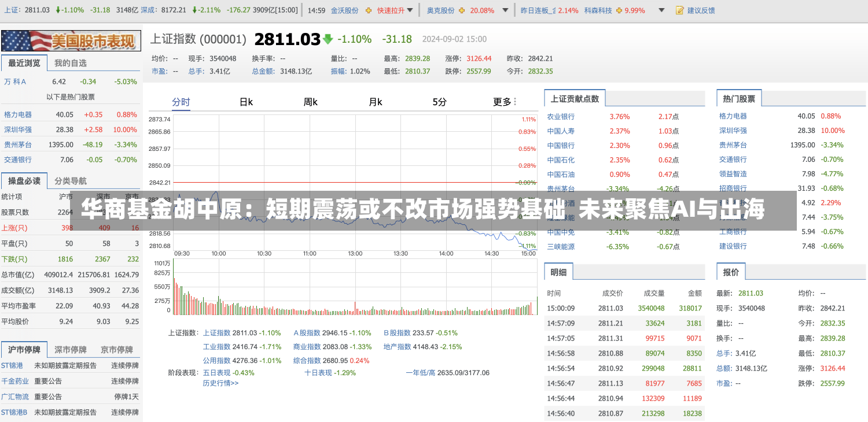The height and width of the screenshot is (422, 868).
Task: Select the 最近浏览 tab
Action: click(x=24, y=63)
